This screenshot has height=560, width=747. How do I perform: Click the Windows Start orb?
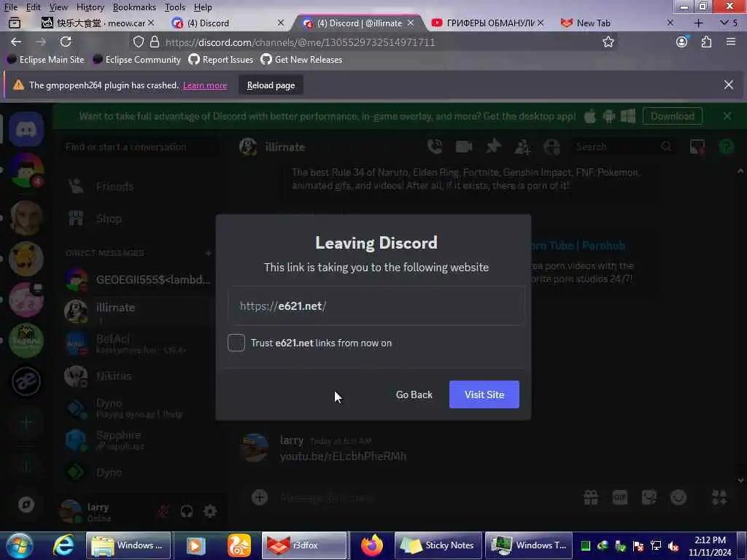click(x=20, y=545)
